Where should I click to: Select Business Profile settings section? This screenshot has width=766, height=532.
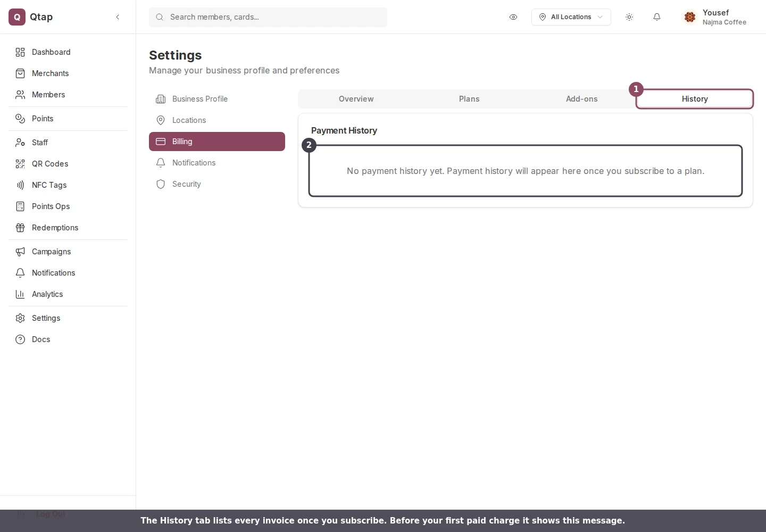[217, 99]
